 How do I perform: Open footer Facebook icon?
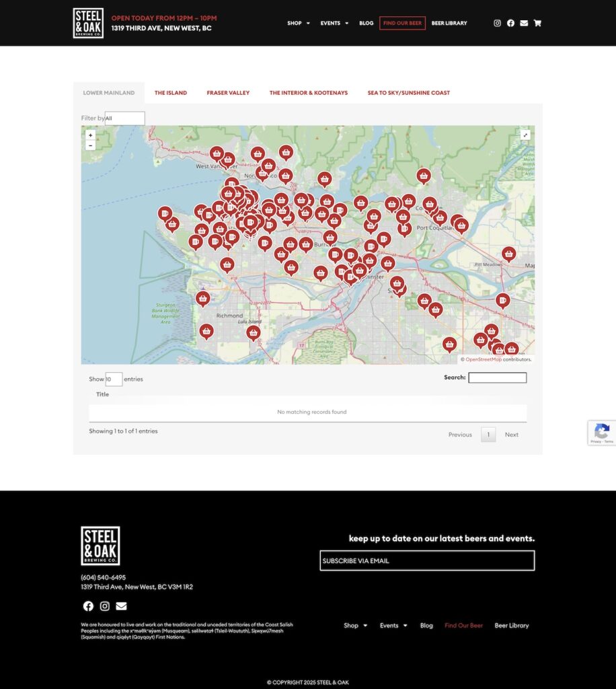(x=88, y=606)
